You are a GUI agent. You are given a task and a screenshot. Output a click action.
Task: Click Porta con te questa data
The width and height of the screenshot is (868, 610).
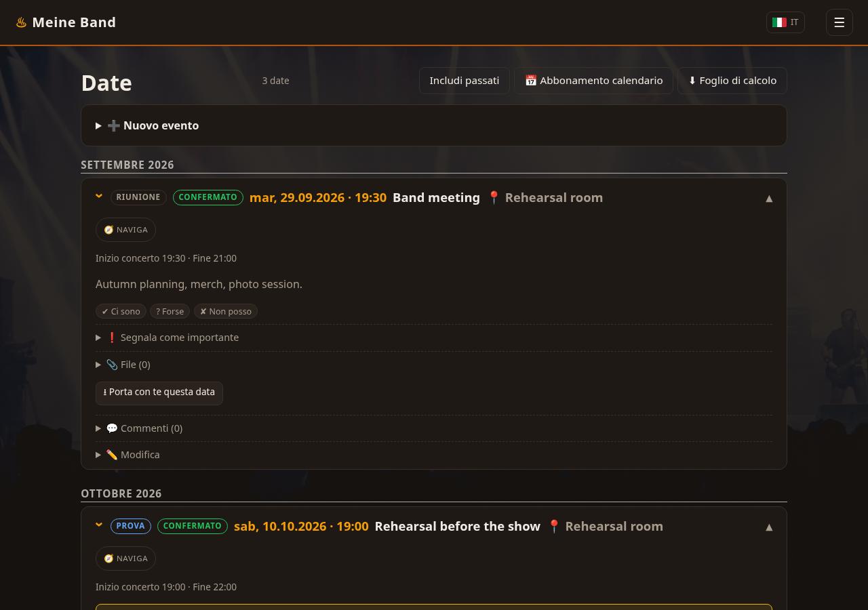(159, 392)
